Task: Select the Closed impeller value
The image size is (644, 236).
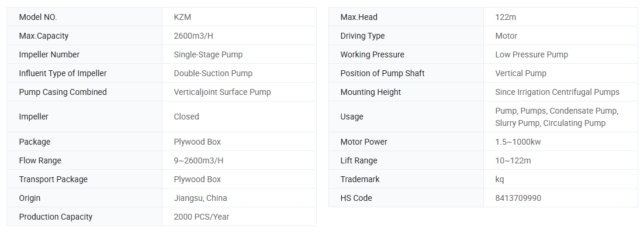Action: pos(186,117)
